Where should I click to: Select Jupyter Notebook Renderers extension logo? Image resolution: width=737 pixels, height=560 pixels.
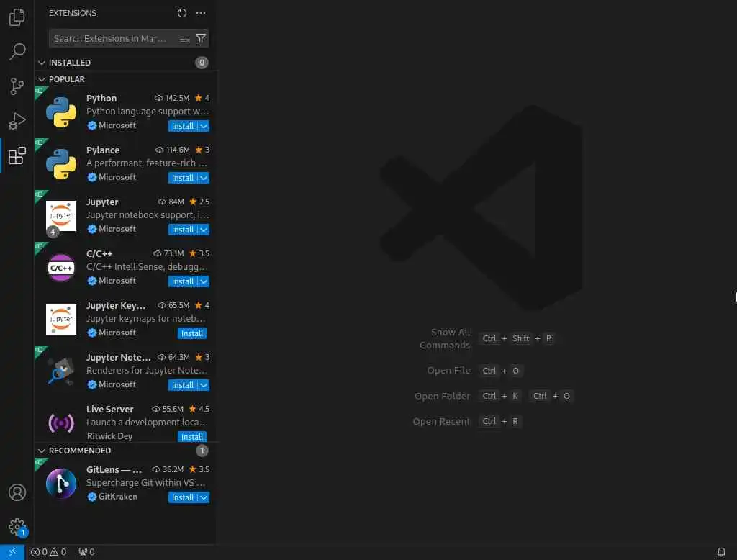[61, 371]
